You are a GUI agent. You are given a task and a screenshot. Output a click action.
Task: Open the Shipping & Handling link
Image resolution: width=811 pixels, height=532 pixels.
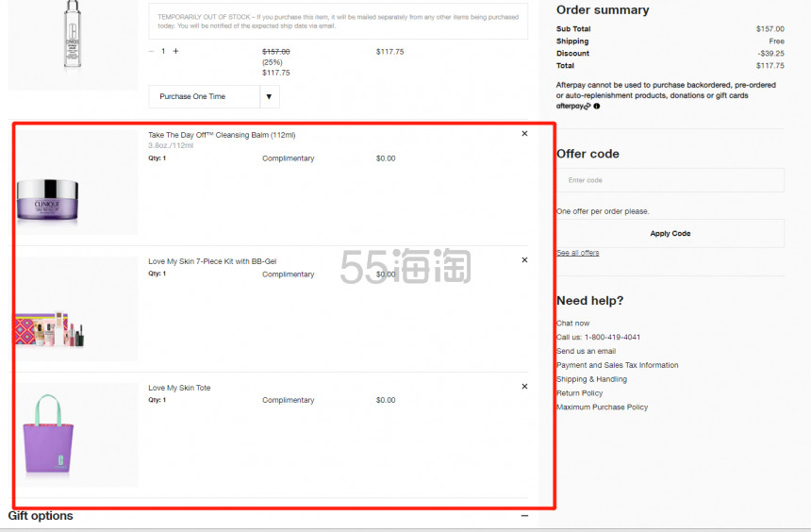pyautogui.click(x=591, y=379)
